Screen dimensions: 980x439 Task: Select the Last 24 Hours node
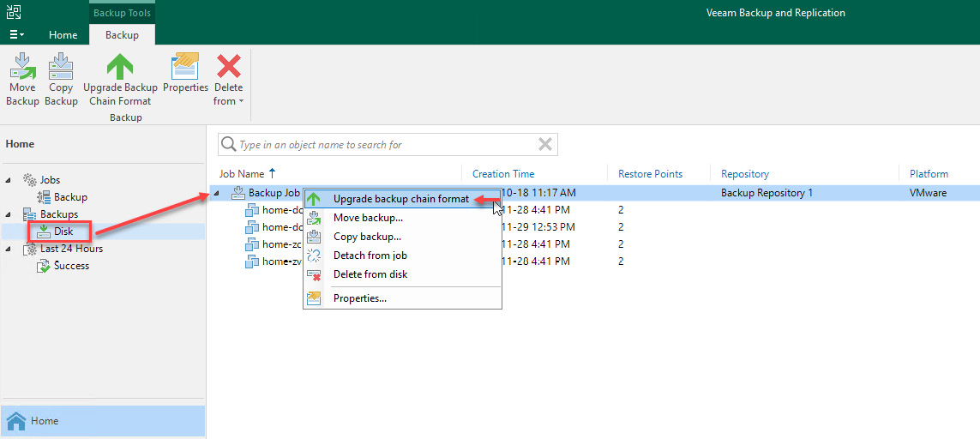[x=71, y=249]
